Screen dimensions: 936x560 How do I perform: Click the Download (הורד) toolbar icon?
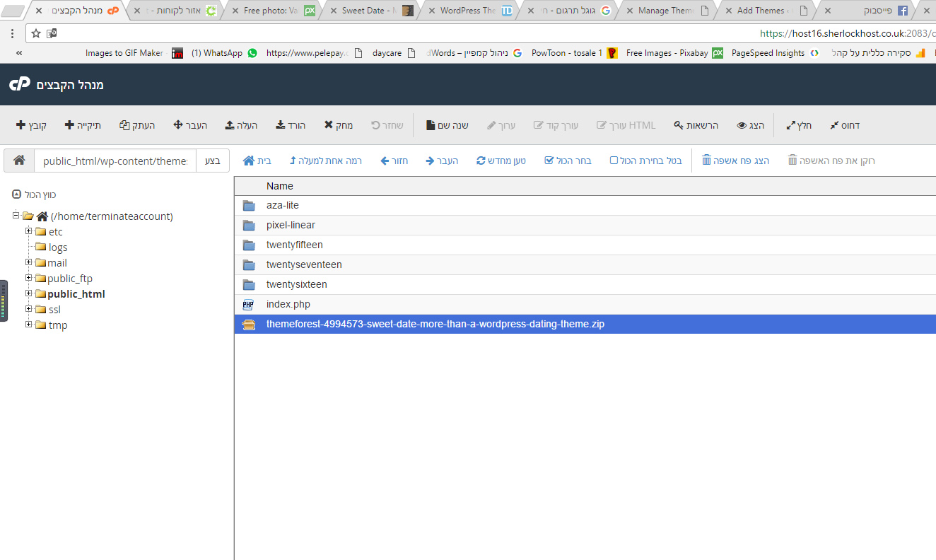pyautogui.click(x=281, y=125)
